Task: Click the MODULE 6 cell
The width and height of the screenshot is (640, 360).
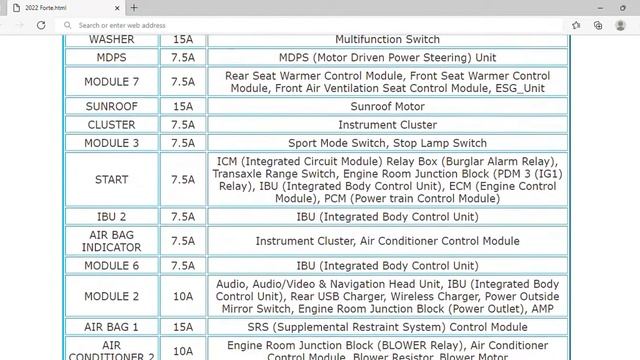Action: (x=111, y=266)
